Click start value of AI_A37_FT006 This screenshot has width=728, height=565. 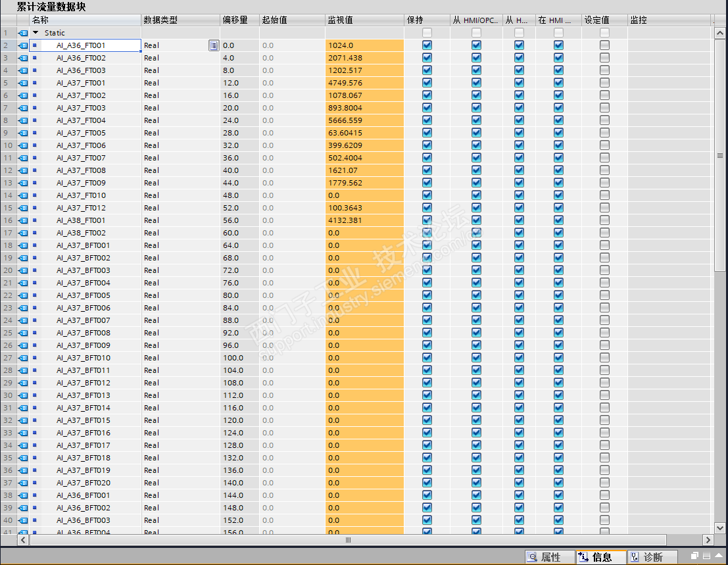[292, 145]
